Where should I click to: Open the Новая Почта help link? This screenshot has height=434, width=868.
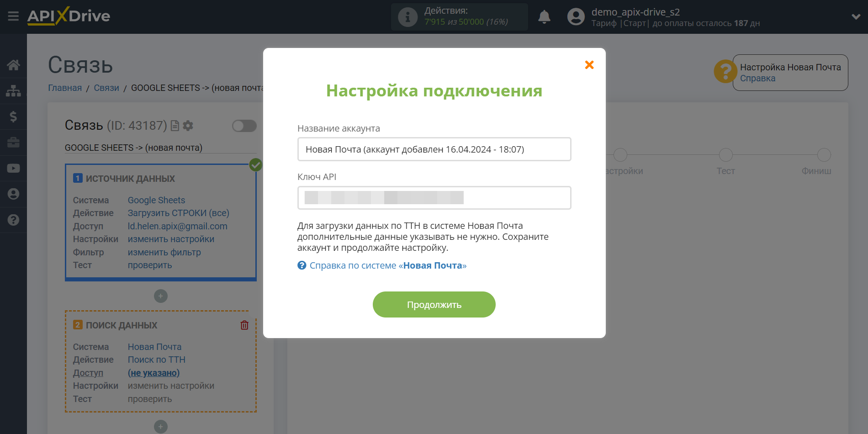tap(387, 265)
